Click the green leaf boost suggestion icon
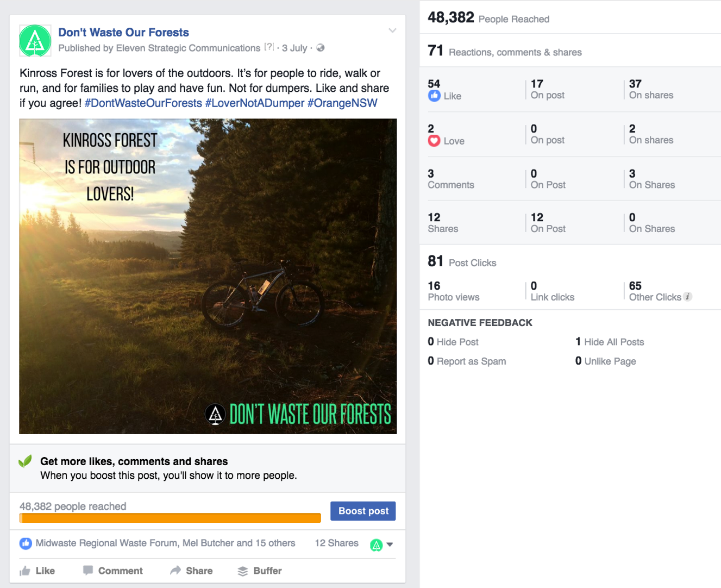Screen dimensions: 721x588 click(25, 461)
